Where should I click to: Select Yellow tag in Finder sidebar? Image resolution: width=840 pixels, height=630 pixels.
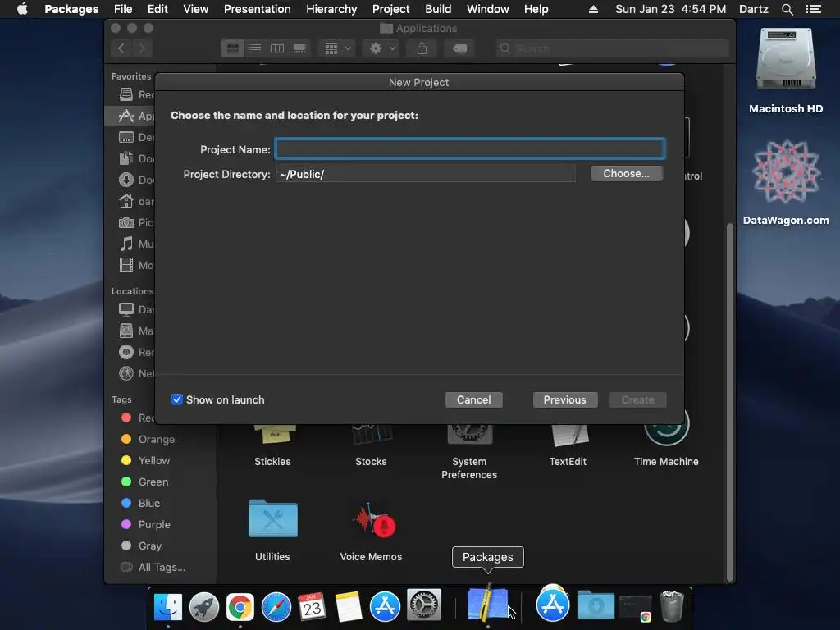tap(153, 461)
